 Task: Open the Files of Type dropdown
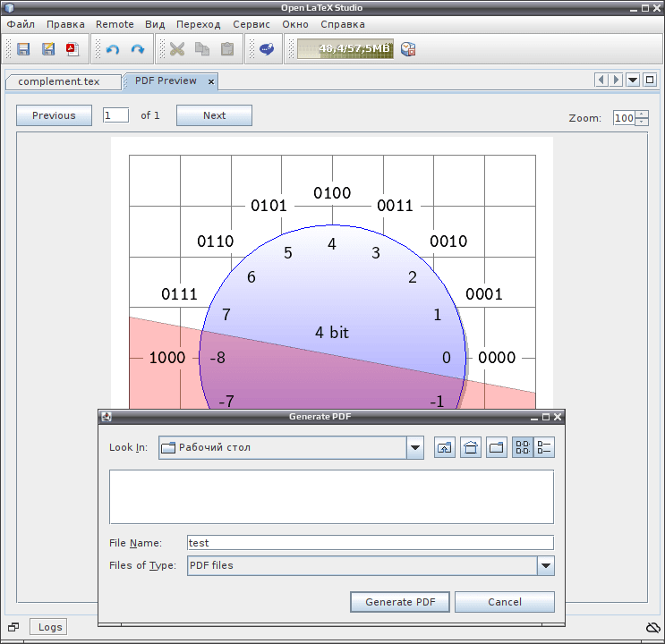tap(546, 565)
